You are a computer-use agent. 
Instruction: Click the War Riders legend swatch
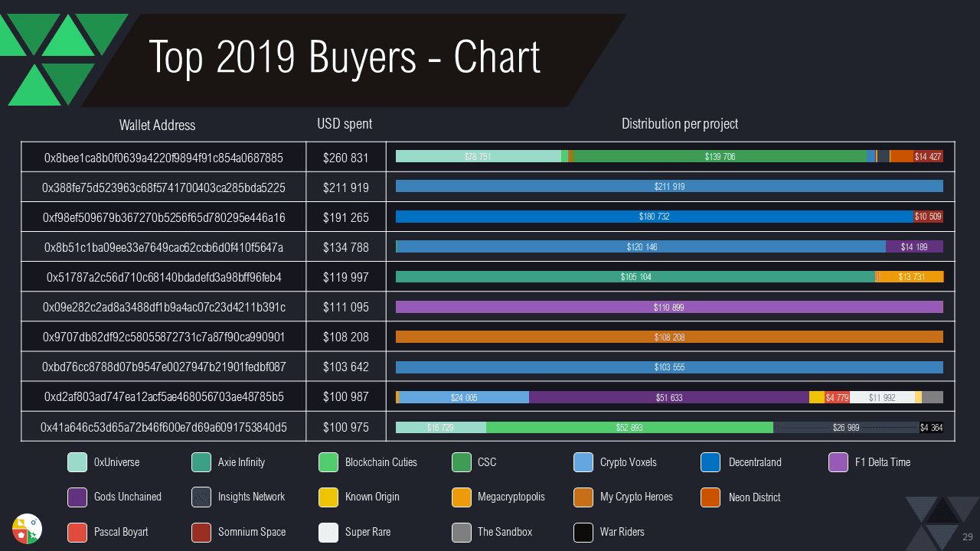coord(583,532)
